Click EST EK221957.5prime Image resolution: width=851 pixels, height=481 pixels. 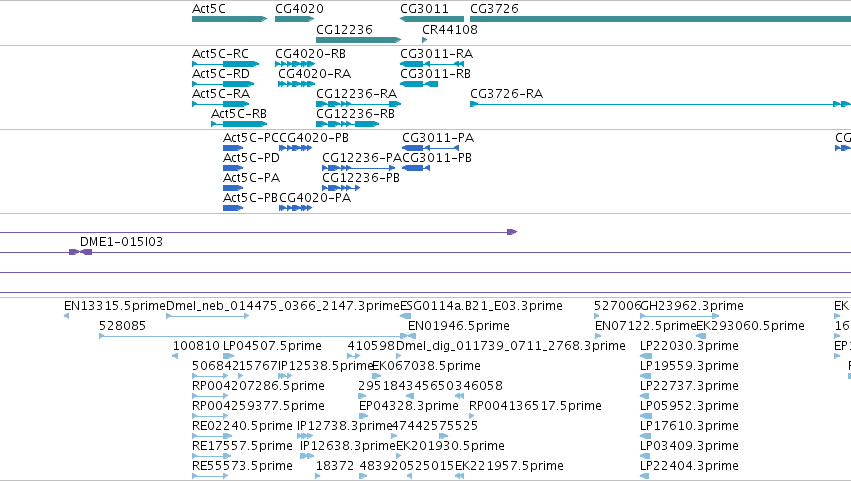pos(459,477)
